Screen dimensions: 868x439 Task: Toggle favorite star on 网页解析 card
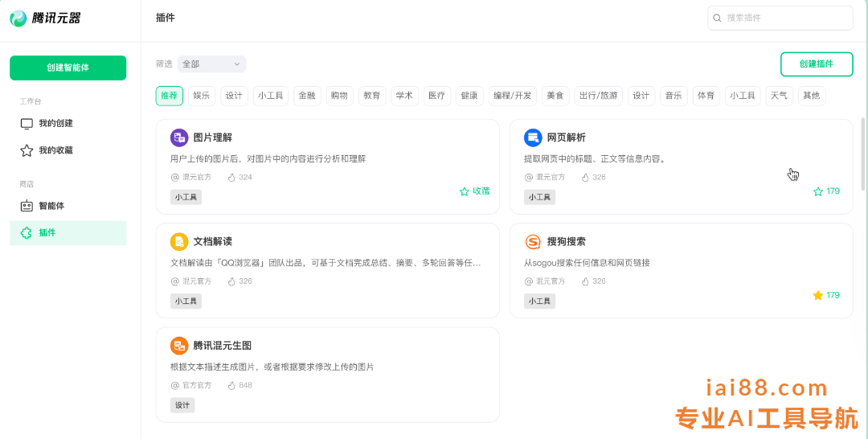coord(818,191)
